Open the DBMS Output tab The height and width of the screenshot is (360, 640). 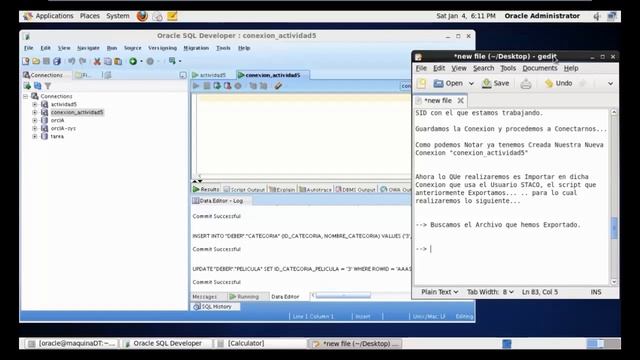(x=355, y=189)
